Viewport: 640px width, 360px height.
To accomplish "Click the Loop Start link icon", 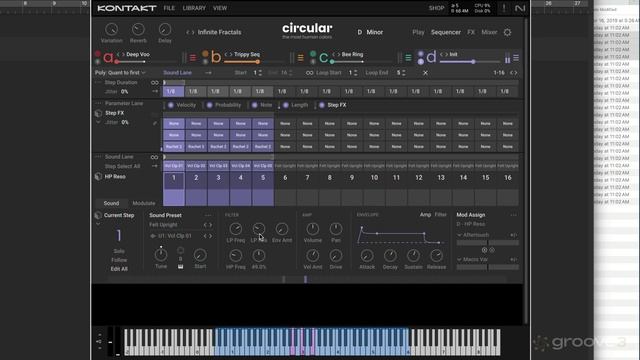I will 309,73.
